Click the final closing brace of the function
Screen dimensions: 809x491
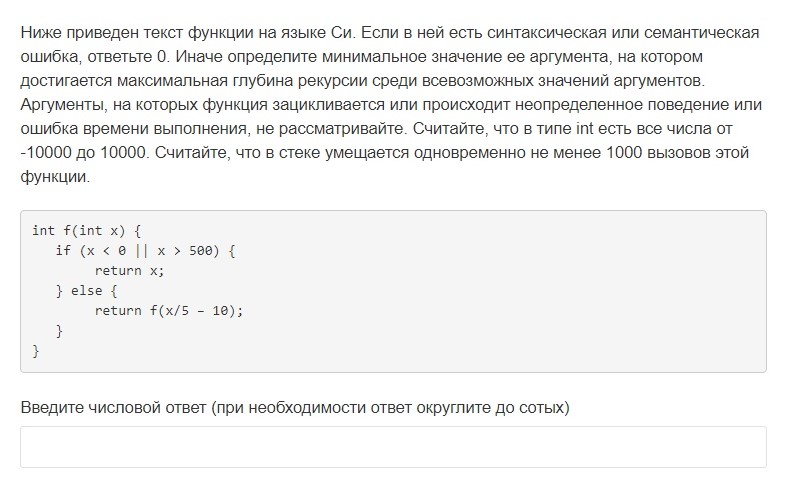point(36,351)
